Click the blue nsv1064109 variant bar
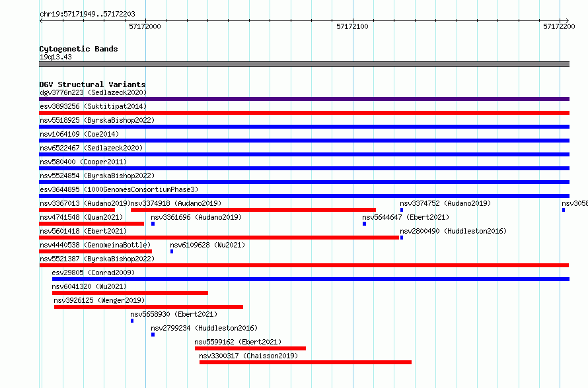Image resolution: width=588 pixels, height=388 pixels. tap(304, 141)
